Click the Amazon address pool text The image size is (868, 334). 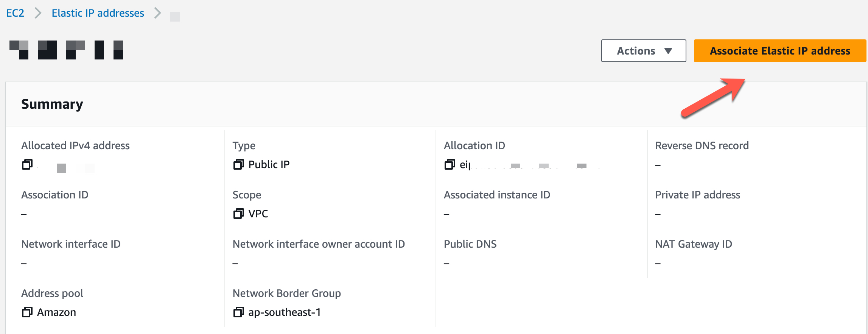56,312
